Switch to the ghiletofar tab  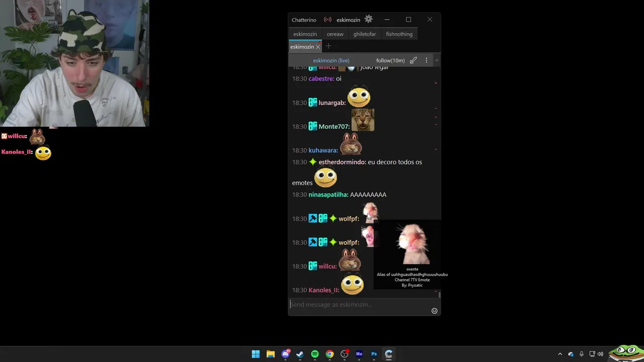click(364, 34)
